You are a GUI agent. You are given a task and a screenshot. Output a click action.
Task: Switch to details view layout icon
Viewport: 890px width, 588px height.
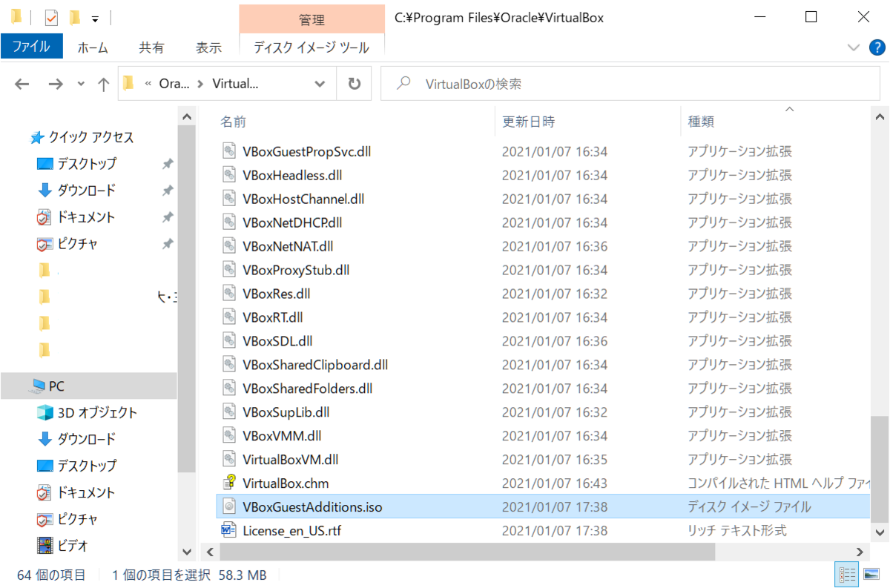pyautogui.click(x=847, y=575)
